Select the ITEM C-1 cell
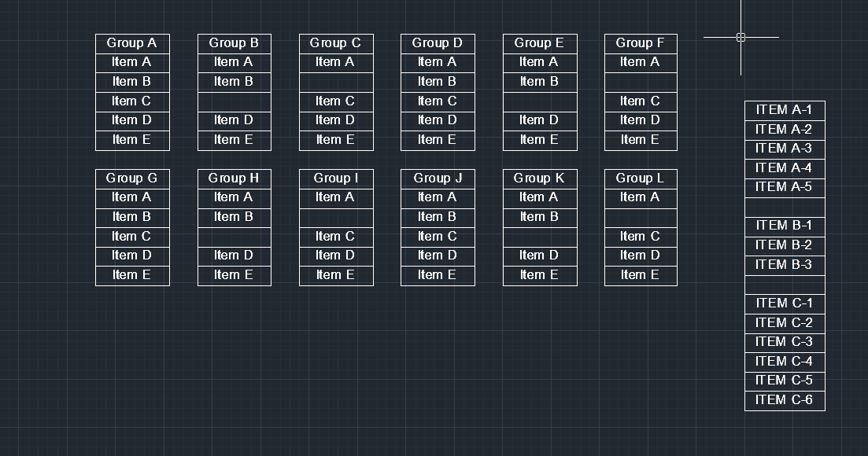The width and height of the screenshot is (868, 456). (785, 304)
